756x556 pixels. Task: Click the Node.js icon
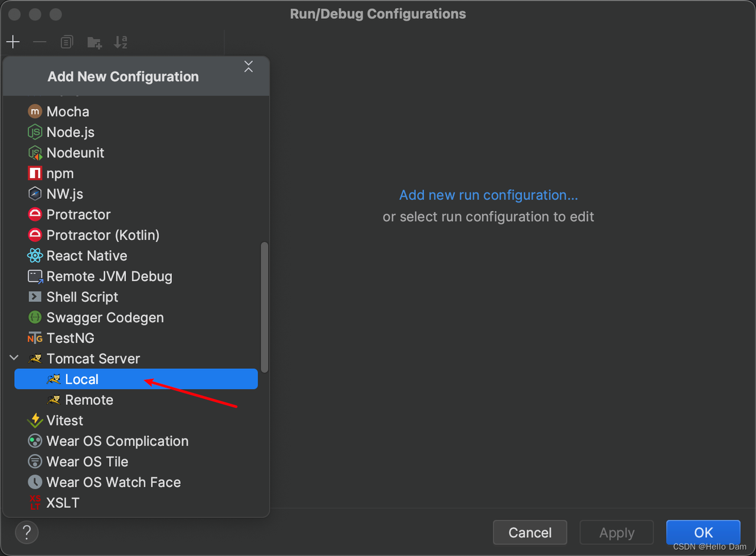tap(35, 132)
